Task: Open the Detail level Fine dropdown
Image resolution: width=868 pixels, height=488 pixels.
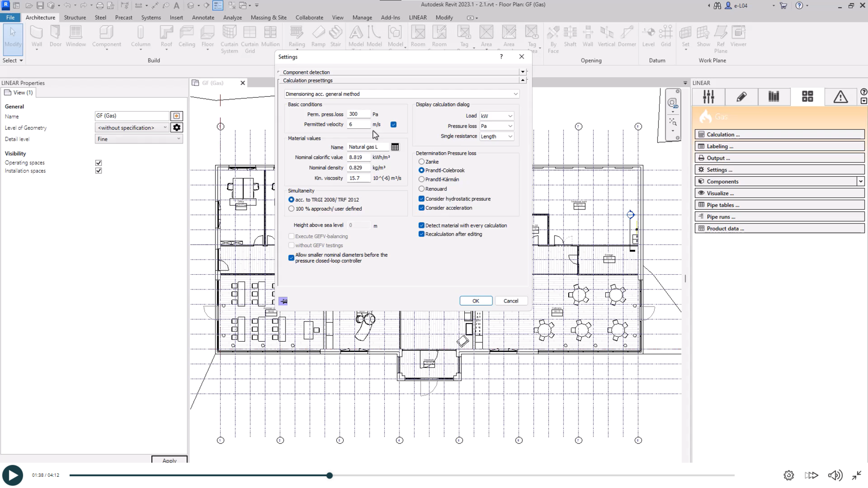Action: click(x=139, y=139)
